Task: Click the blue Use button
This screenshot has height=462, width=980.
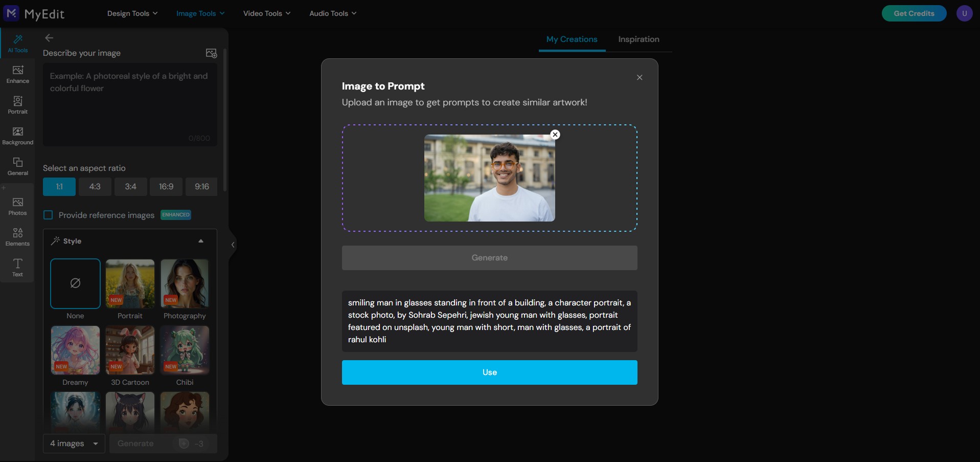Action: coord(489,372)
